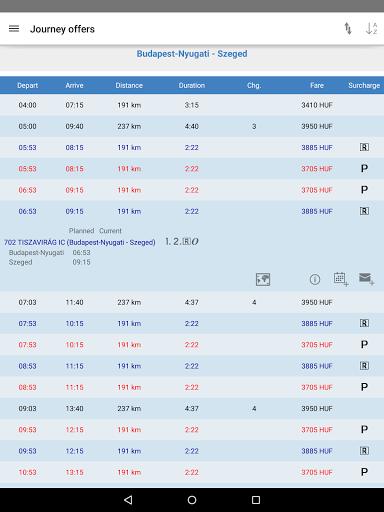Select 3410 HUF fare on 04:00 row
The height and width of the screenshot is (512, 384).
[317, 105]
